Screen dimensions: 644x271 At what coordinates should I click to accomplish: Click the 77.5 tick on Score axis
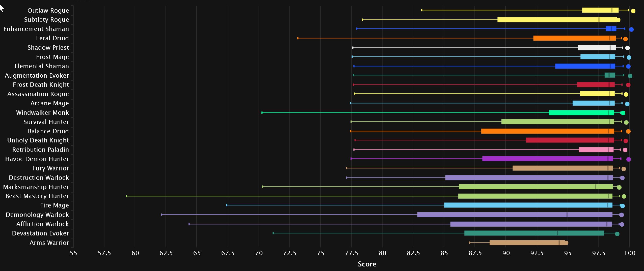[351, 253]
